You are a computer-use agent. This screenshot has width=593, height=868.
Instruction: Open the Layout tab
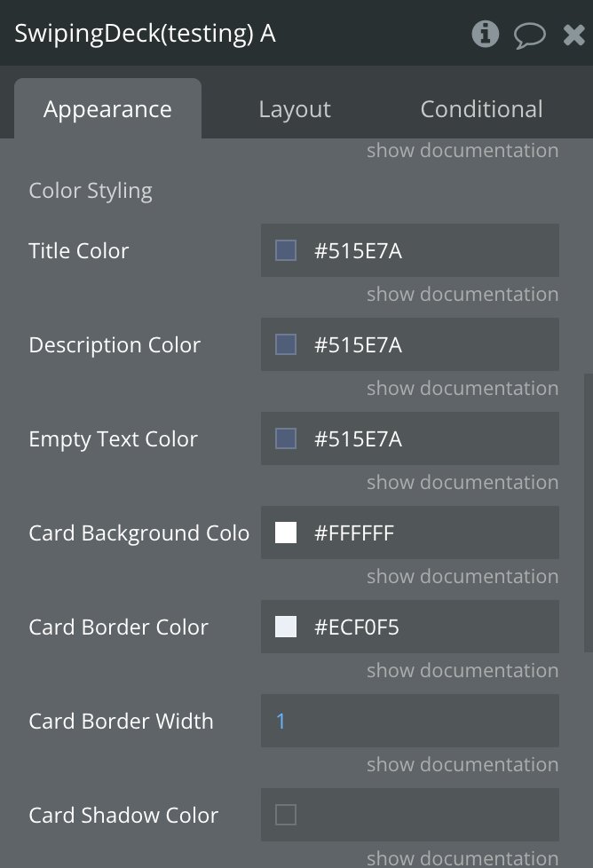(x=295, y=109)
